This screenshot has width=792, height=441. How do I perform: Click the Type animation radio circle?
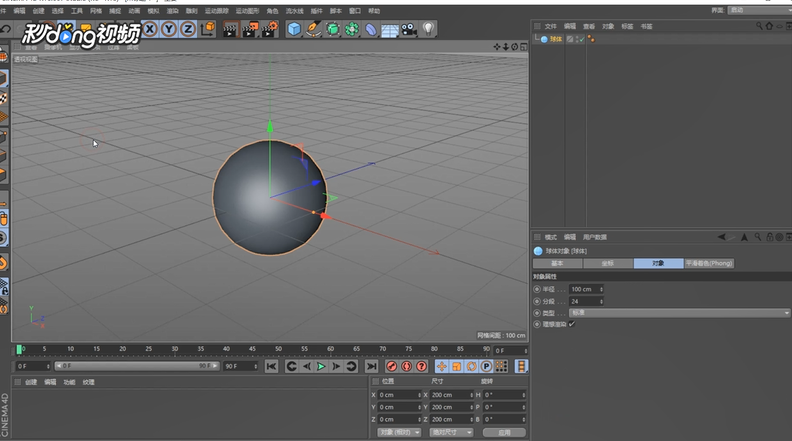click(537, 313)
